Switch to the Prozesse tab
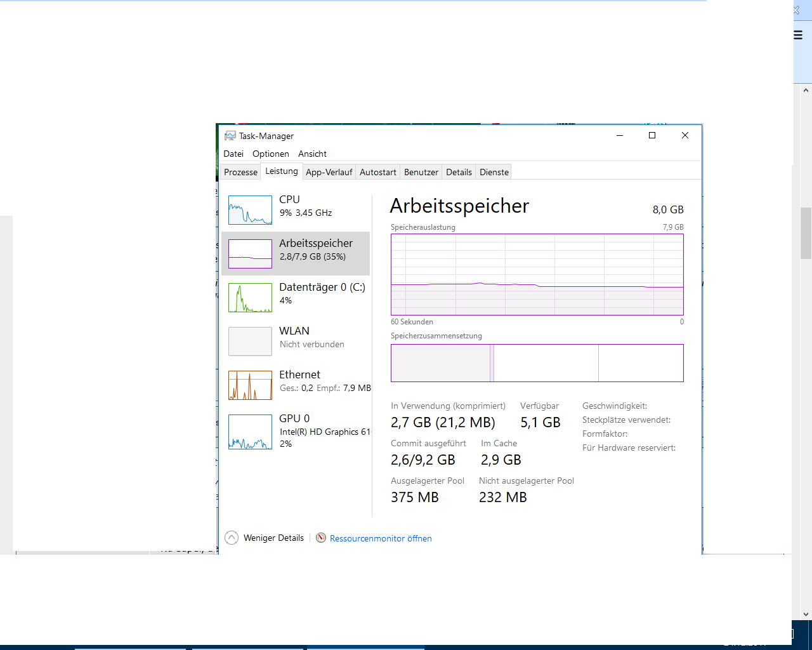 [x=240, y=172]
